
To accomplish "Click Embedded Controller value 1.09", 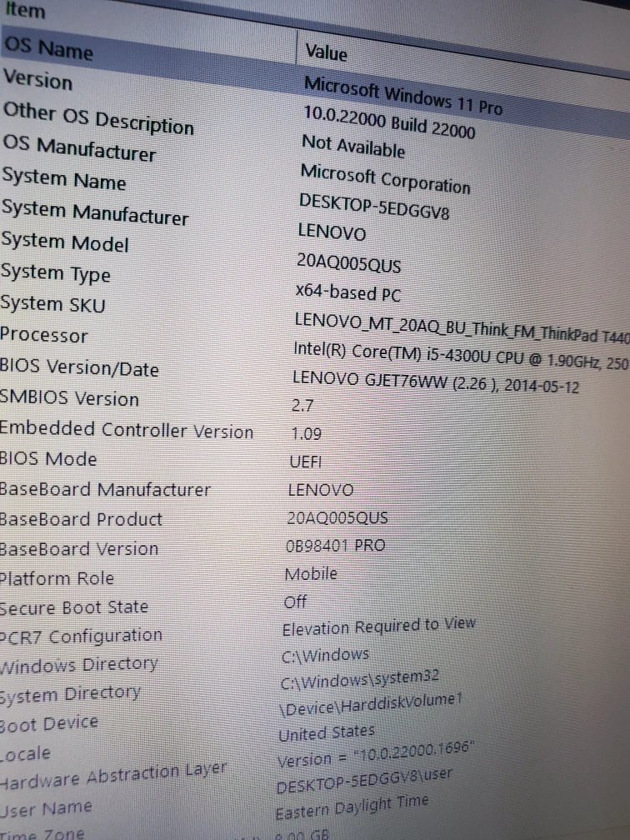I will [306, 433].
